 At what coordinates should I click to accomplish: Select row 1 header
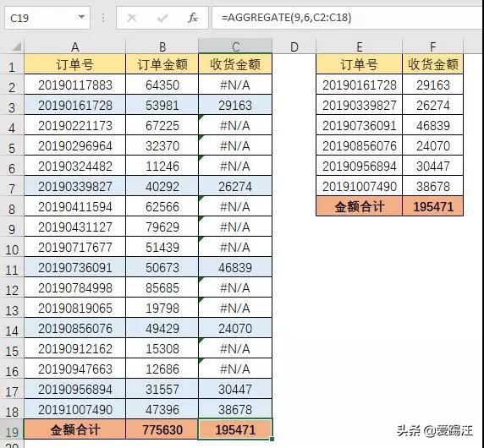click(12, 64)
